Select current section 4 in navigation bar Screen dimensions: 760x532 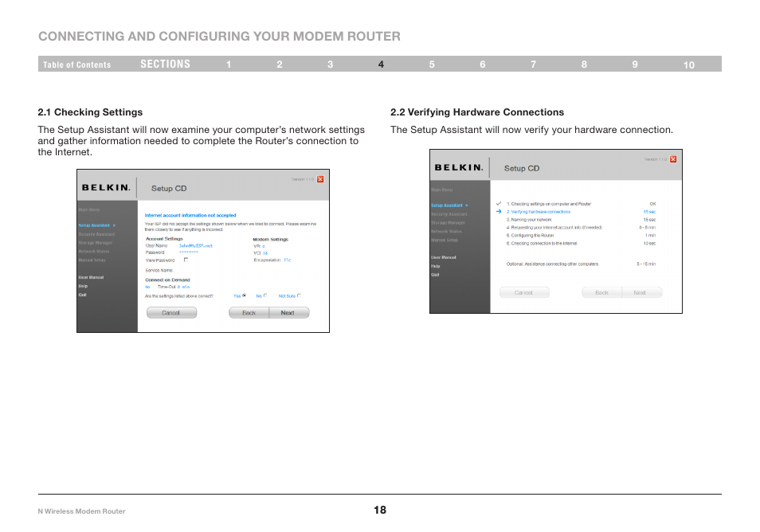(381, 65)
